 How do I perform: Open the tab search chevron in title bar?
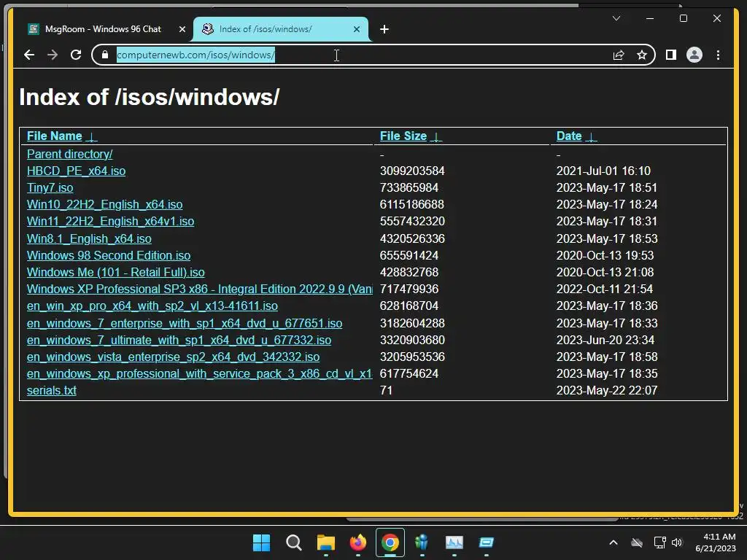(x=616, y=18)
